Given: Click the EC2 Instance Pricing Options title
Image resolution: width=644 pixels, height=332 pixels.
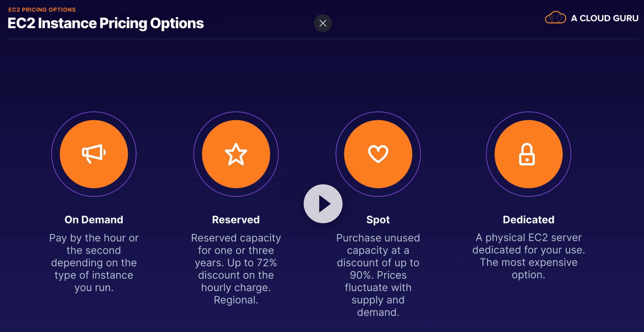Looking at the screenshot, I should (x=106, y=24).
